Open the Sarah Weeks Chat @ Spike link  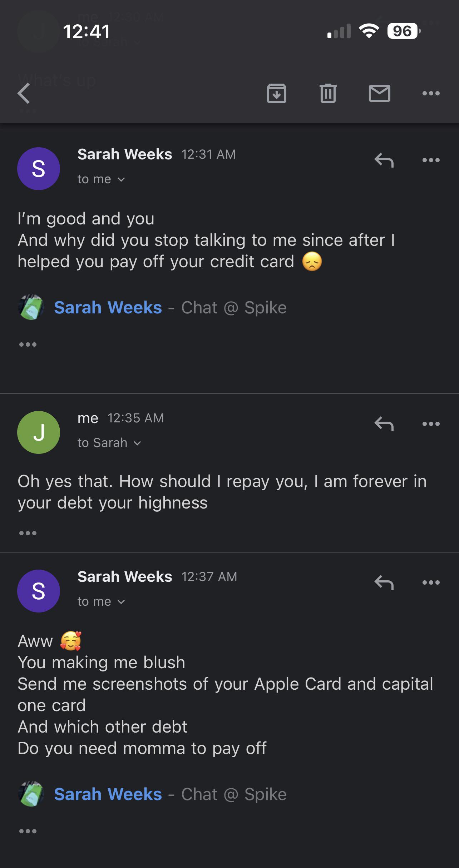coord(107,307)
